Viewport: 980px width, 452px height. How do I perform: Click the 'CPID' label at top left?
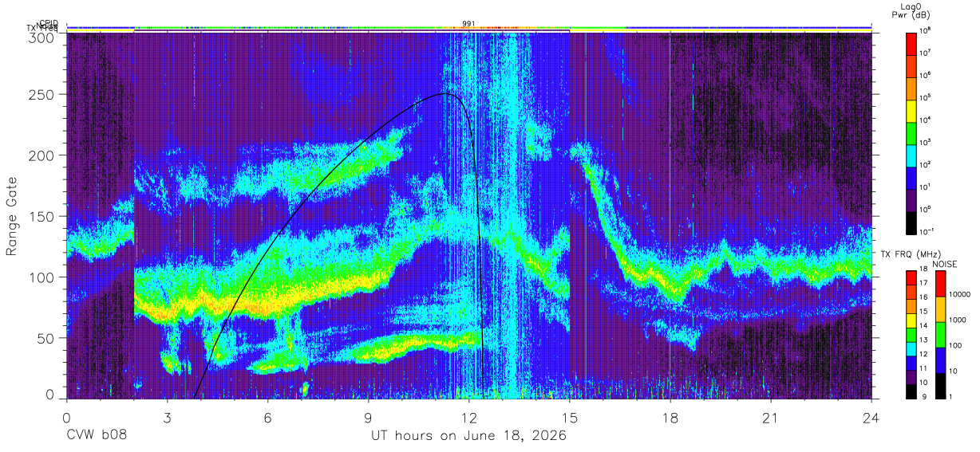49,24
